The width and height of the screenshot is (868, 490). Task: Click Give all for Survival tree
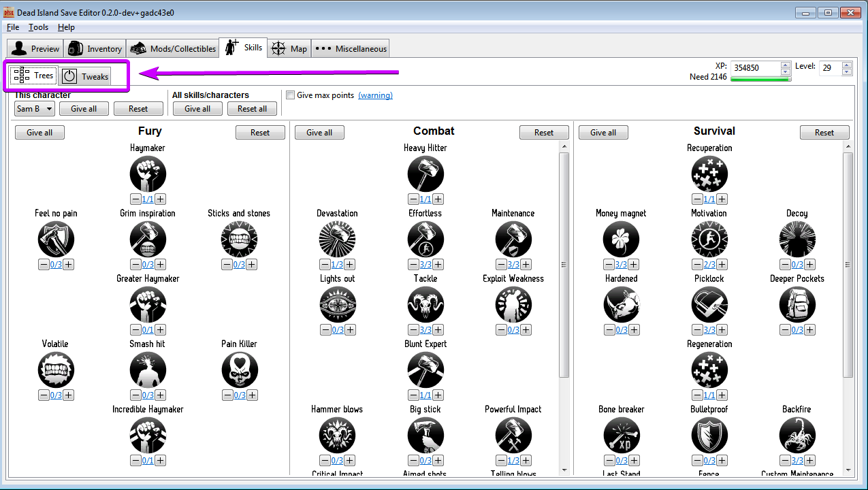click(x=603, y=133)
